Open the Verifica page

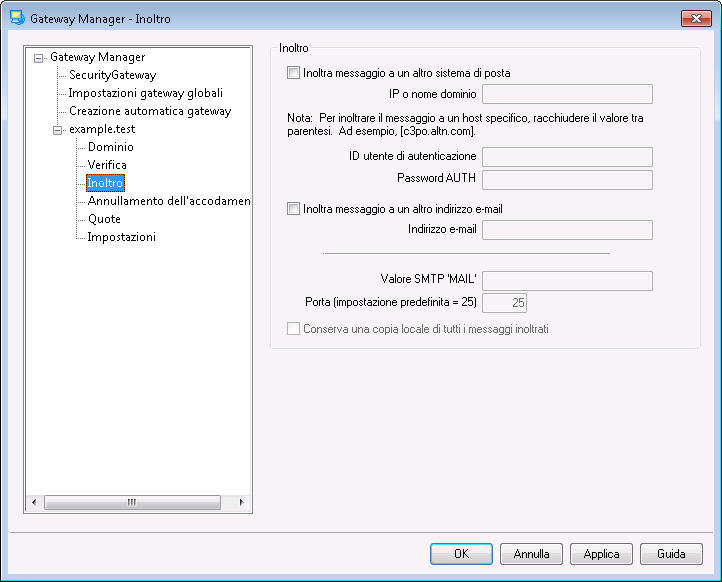click(x=107, y=165)
